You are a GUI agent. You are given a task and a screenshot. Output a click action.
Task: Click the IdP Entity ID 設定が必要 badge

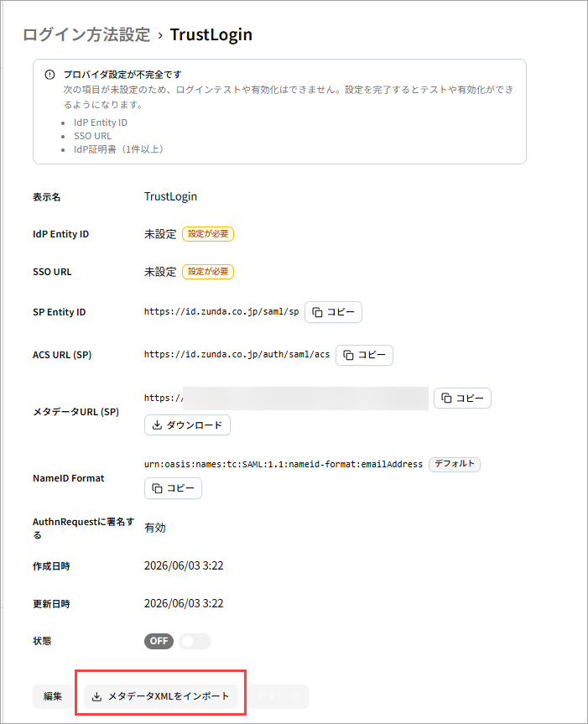pos(208,234)
